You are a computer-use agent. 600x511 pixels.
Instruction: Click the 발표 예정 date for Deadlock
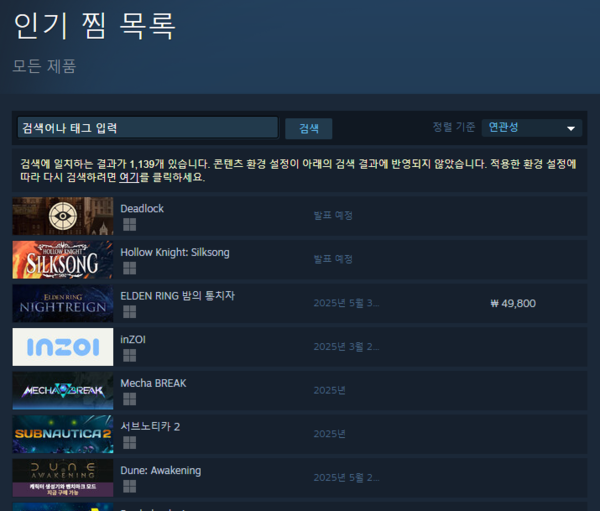333,216
